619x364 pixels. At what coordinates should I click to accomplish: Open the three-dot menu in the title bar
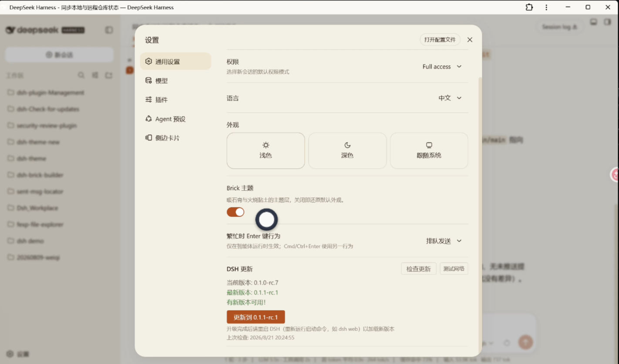coord(546,7)
